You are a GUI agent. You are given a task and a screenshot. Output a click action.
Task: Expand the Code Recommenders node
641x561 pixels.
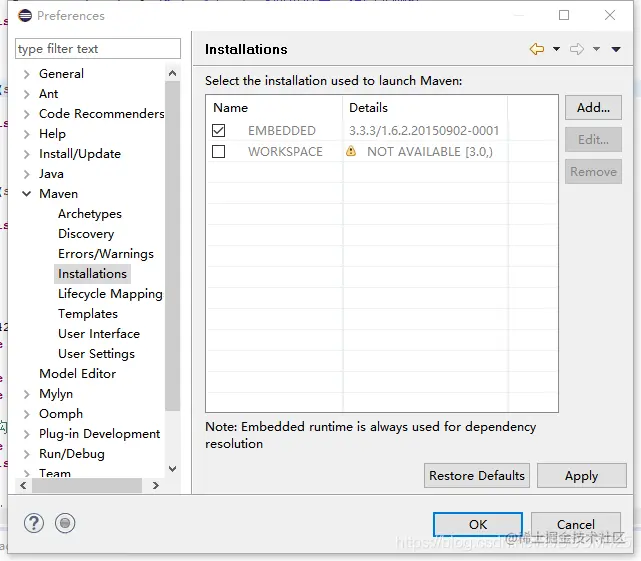click(27, 114)
